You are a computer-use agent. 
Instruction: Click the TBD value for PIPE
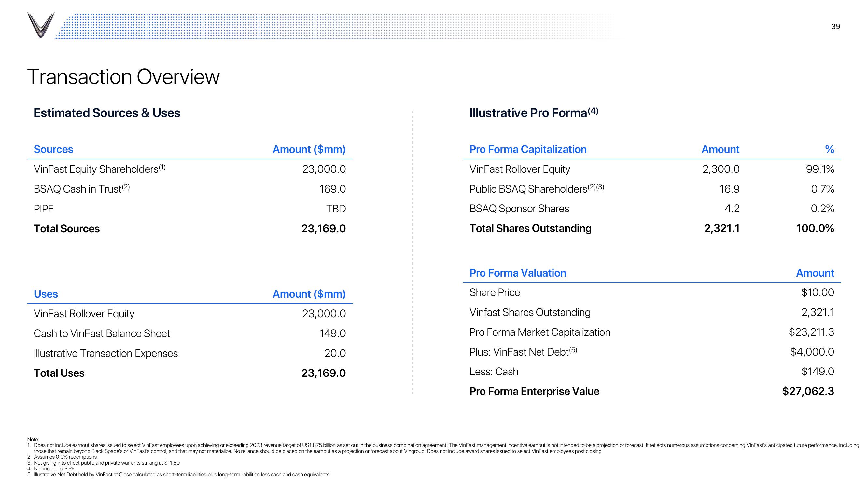pos(336,209)
